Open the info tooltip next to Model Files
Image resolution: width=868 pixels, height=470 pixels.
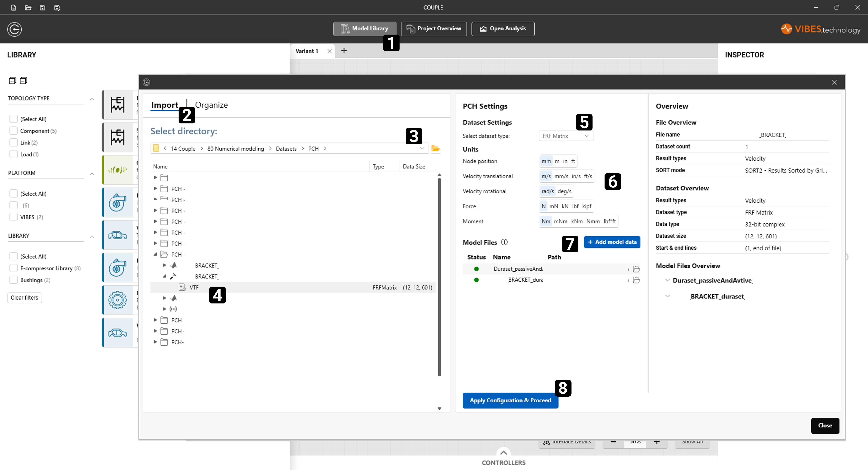pos(504,242)
